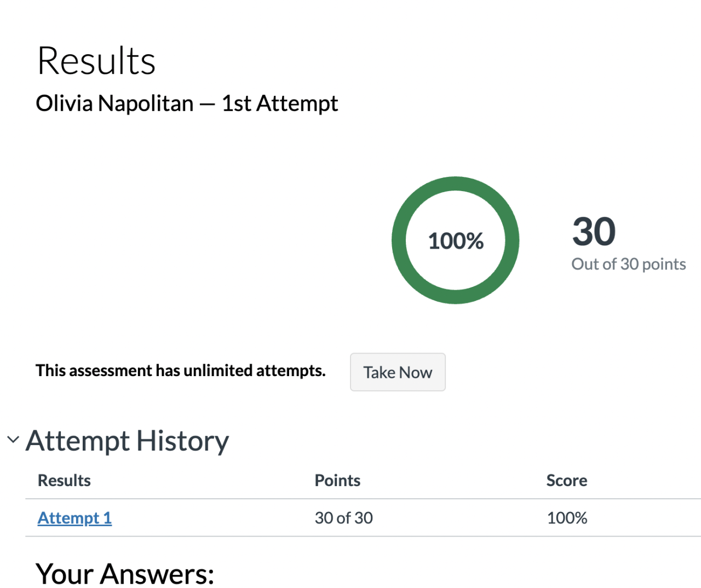Click the large bold 30 score number
The height and width of the screenshot is (588, 701).
tap(594, 232)
